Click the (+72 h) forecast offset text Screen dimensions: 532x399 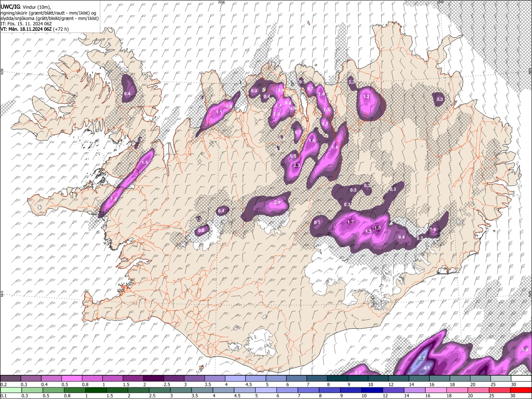coord(61,29)
